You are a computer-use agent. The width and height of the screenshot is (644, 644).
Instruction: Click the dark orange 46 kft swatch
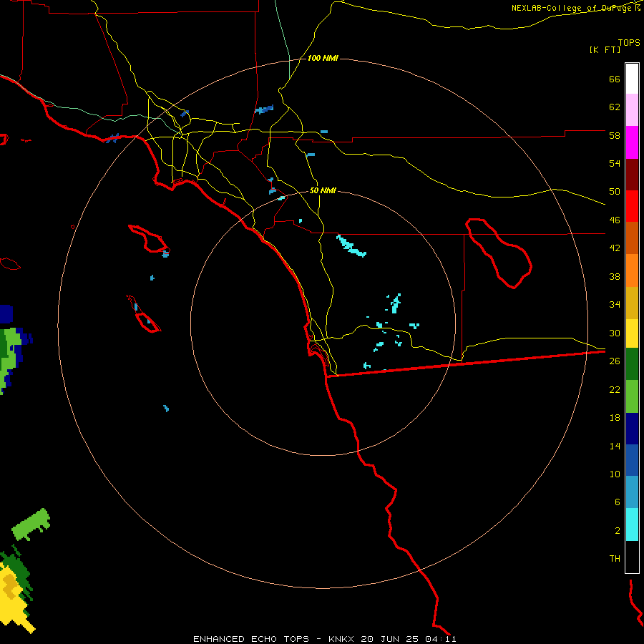click(632, 238)
